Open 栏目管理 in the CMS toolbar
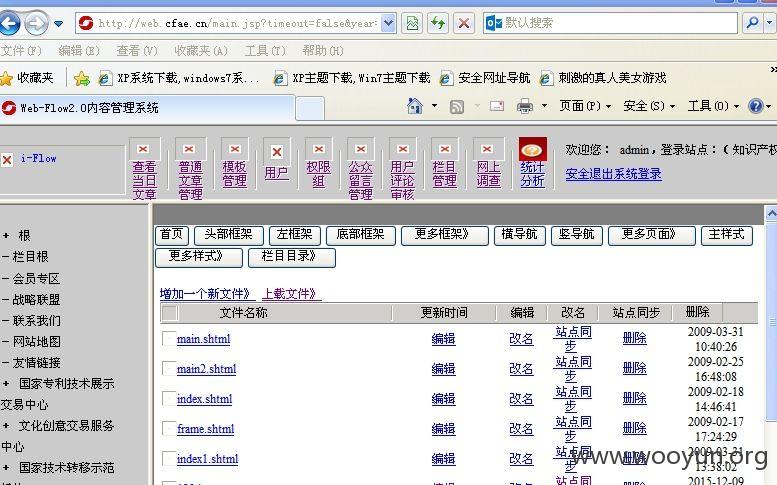Viewport: 777px width, 485px height. coord(444,163)
